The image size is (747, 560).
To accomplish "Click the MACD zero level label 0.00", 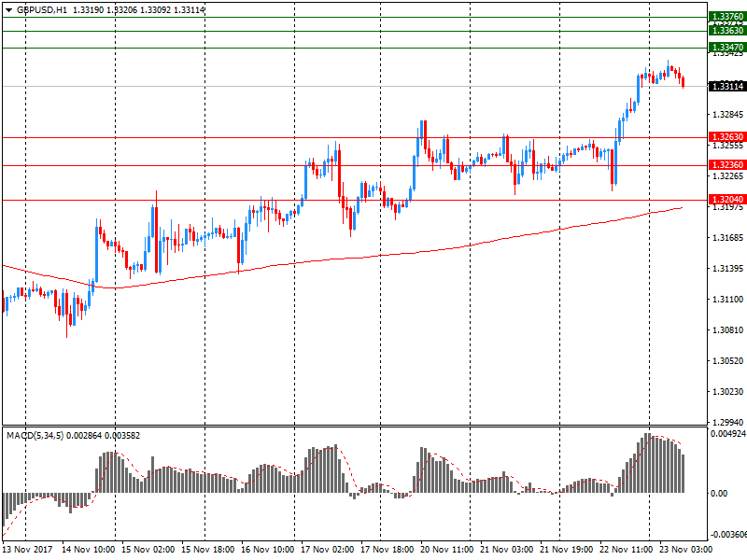I will point(719,494).
